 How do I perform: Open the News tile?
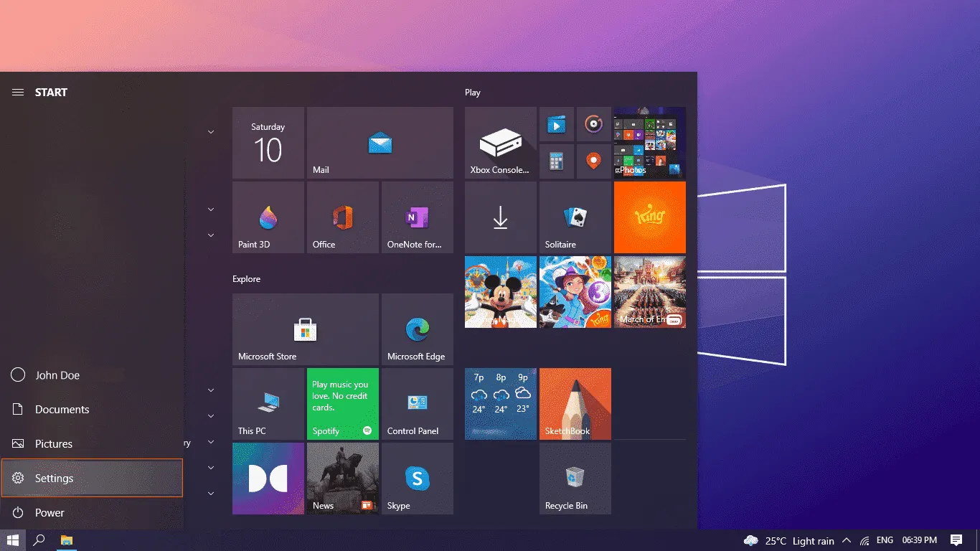pyautogui.click(x=343, y=479)
